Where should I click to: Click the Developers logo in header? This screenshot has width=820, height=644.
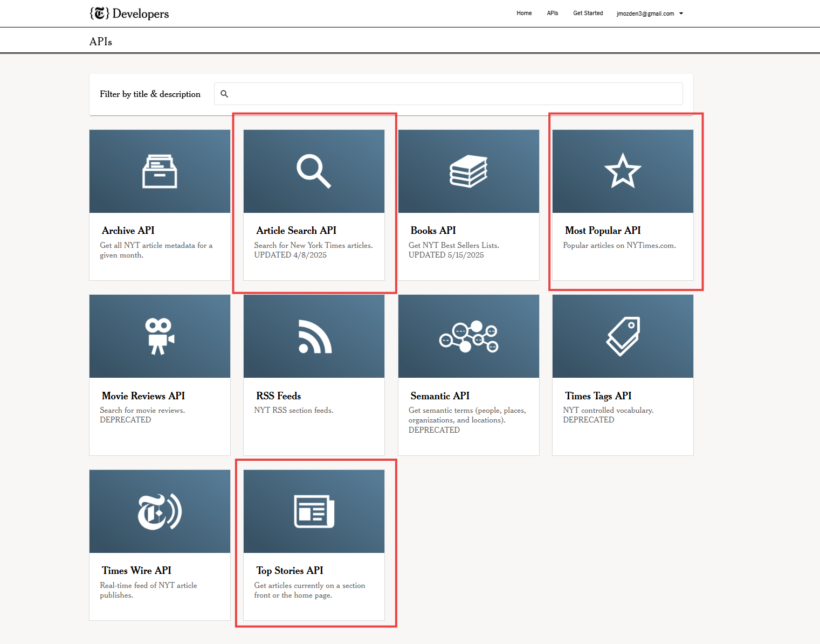click(x=129, y=13)
